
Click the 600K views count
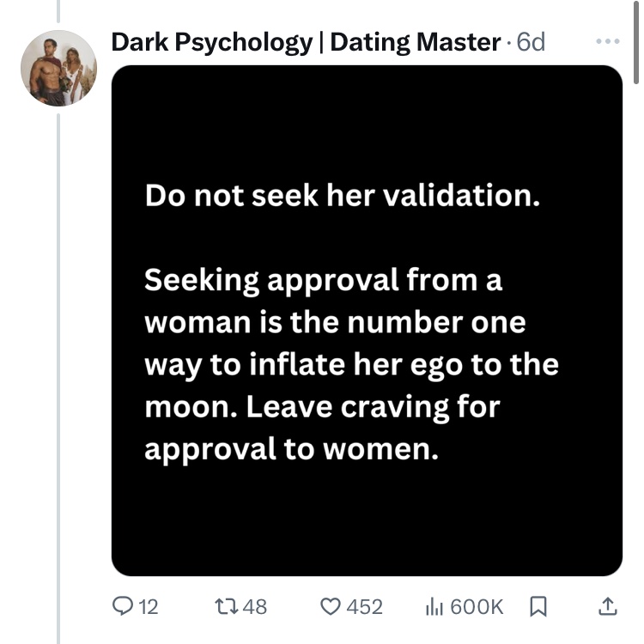tap(477, 607)
